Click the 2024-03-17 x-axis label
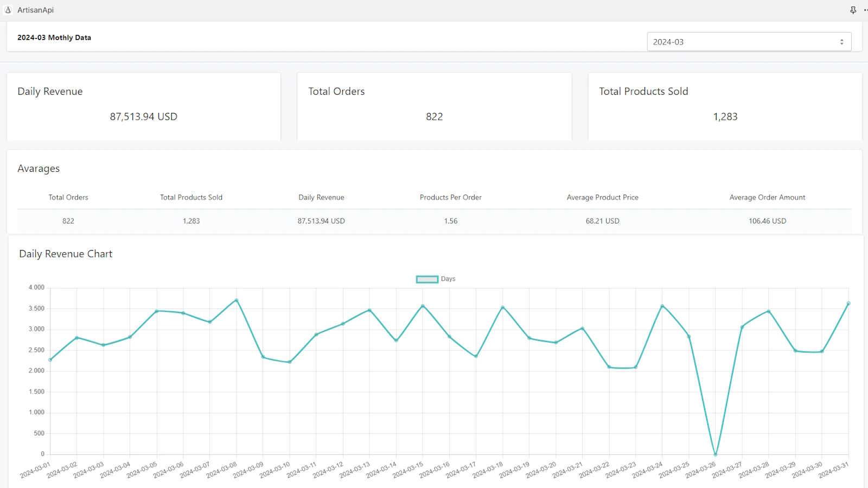The width and height of the screenshot is (868, 488). coord(461,470)
